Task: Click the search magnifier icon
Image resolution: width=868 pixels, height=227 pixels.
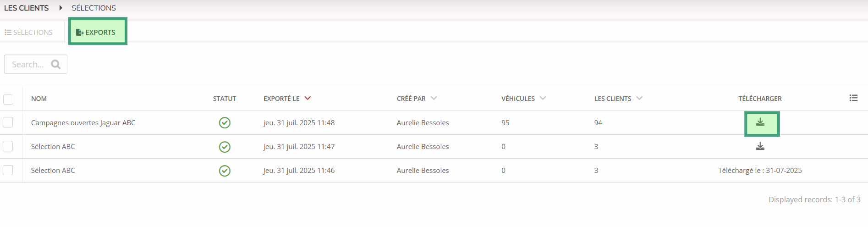Action: (x=56, y=64)
